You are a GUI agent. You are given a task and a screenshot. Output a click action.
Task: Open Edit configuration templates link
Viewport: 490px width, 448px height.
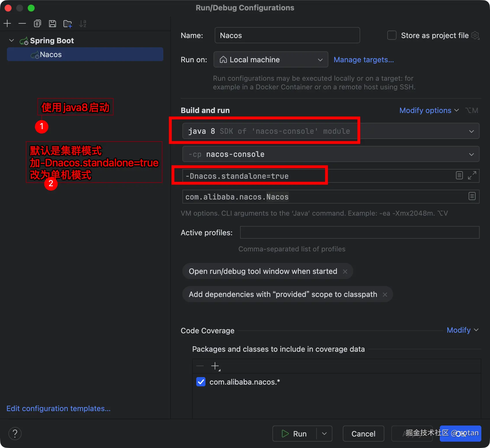(x=58, y=409)
